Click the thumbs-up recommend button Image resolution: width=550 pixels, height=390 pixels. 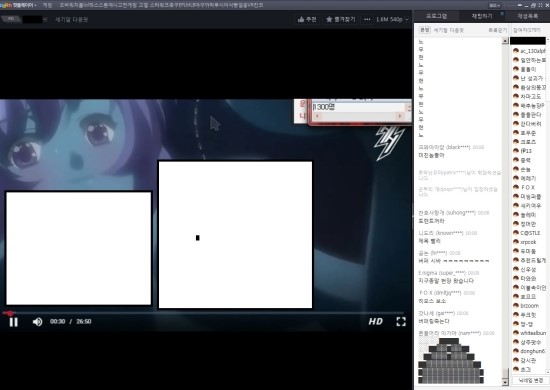[x=307, y=19]
